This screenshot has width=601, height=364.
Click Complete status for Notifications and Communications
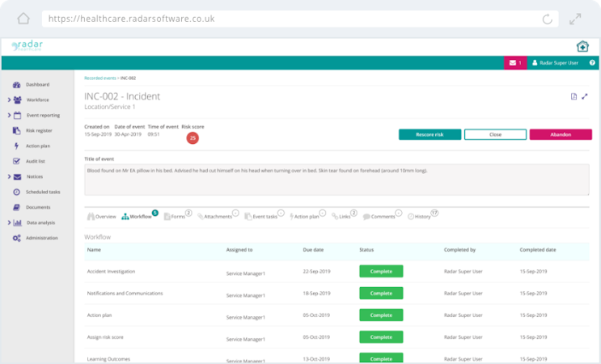381,293
